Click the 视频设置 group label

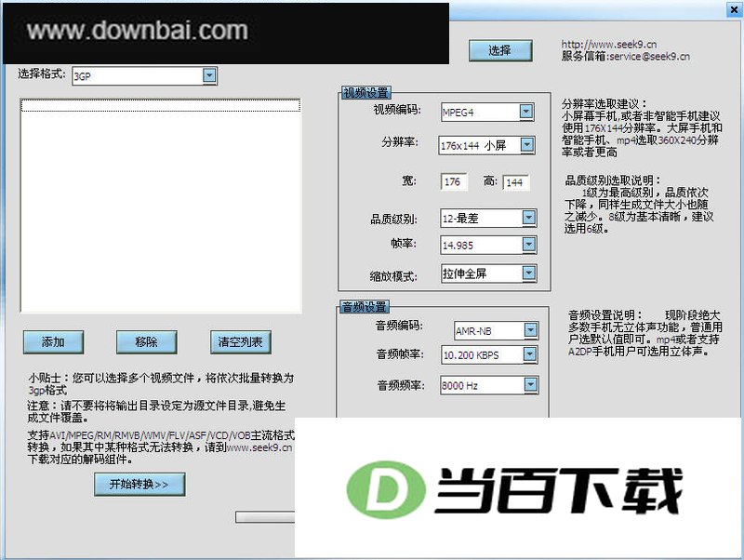tap(365, 92)
